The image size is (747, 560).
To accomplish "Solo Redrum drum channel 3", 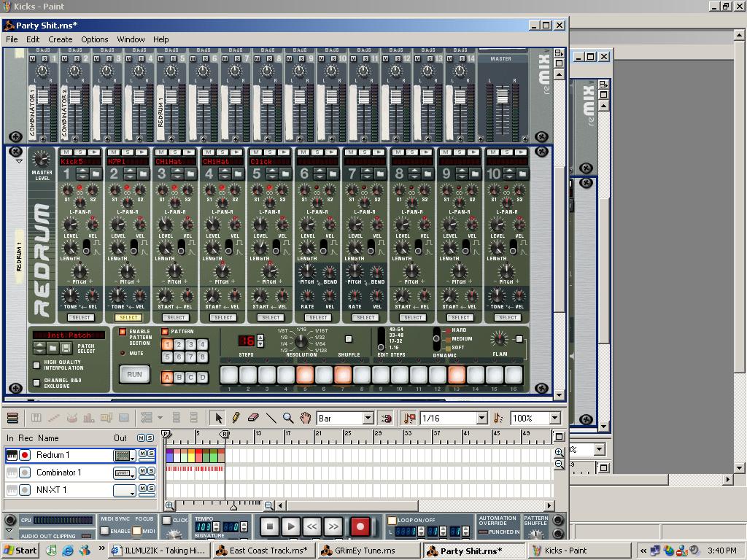I will (x=175, y=152).
